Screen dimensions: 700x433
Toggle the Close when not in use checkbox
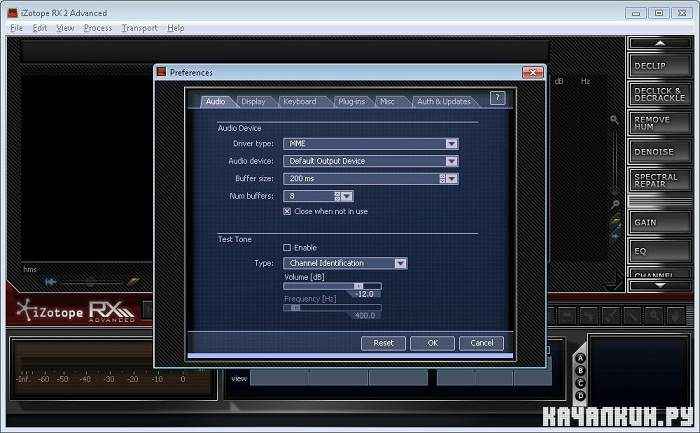coord(287,211)
